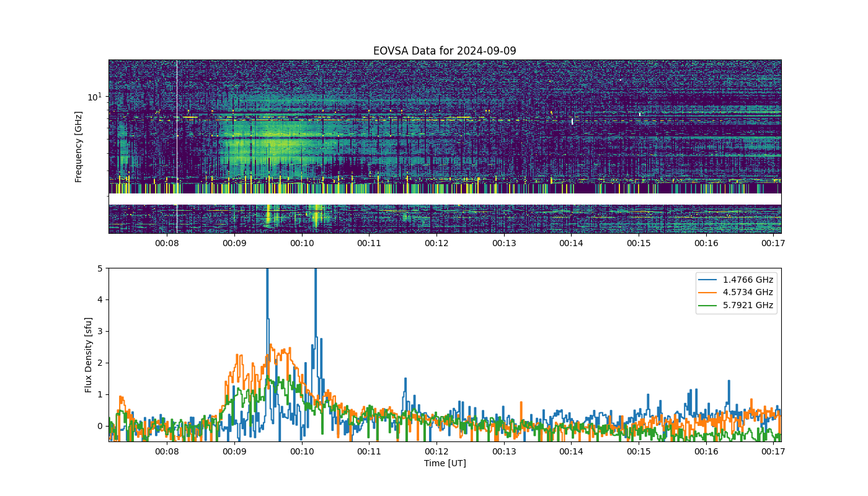Click the 00:17 tick on the bottom time axis
This screenshot has width=868, height=496.
773,451
